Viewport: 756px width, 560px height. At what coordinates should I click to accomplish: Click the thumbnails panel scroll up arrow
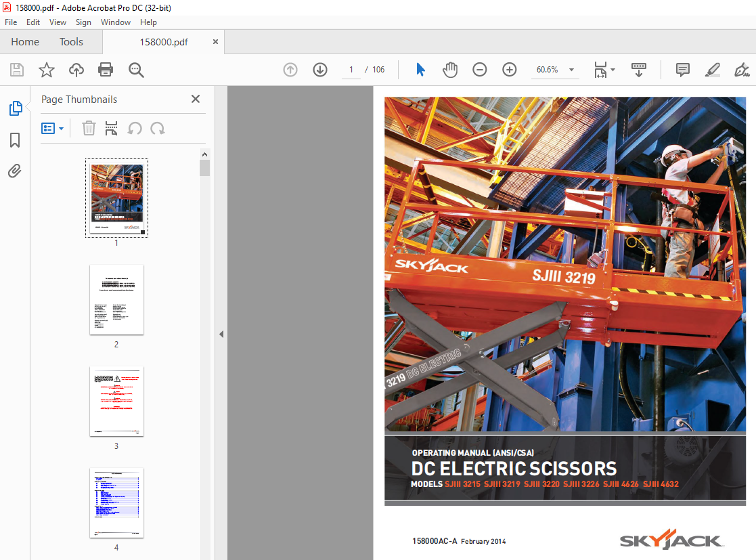pyautogui.click(x=204, y=154)
